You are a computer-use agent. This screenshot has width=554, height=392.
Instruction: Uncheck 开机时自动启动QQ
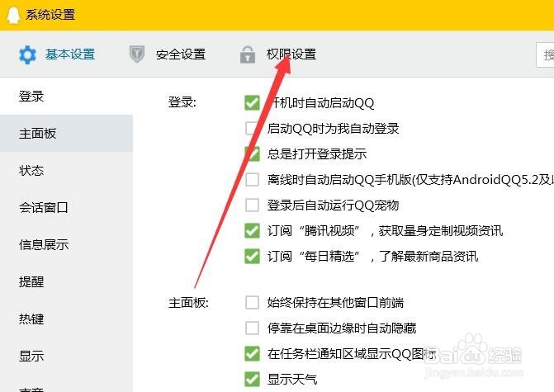point(252,103)
